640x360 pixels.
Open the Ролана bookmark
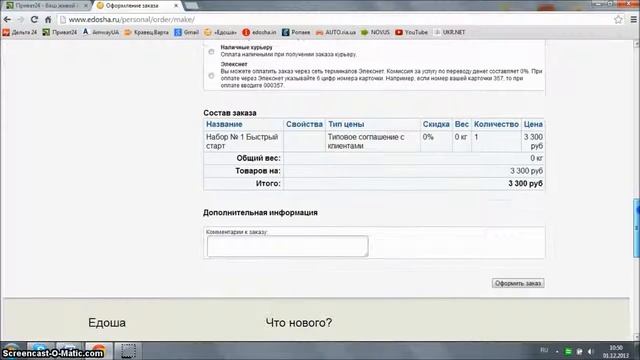point(296,32)
